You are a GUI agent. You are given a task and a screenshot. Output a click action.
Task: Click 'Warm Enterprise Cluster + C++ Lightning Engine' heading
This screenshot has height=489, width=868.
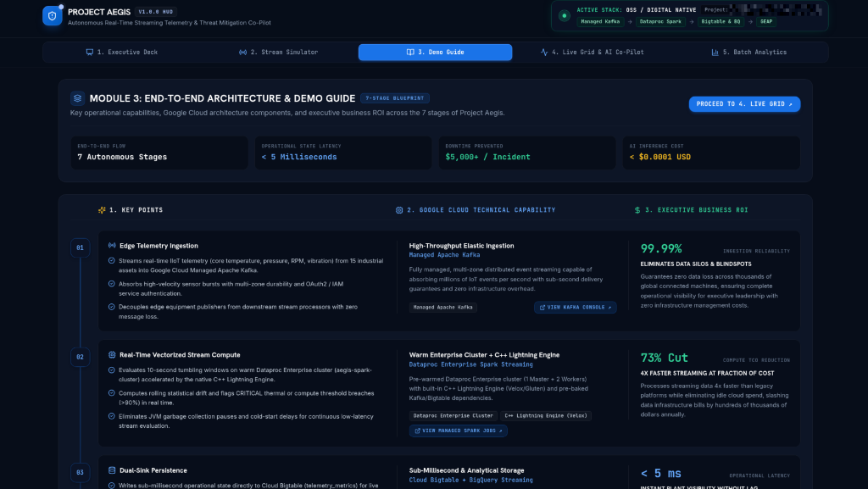pos(484,355)
